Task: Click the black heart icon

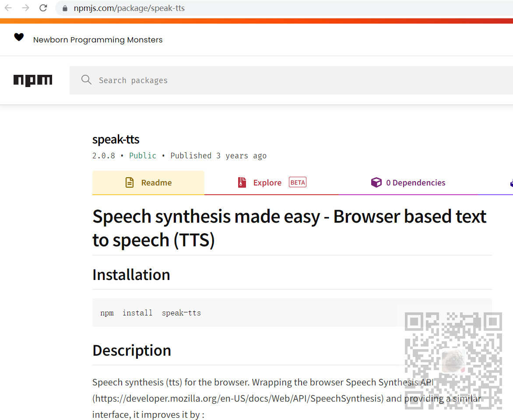Action: point(19,37)
